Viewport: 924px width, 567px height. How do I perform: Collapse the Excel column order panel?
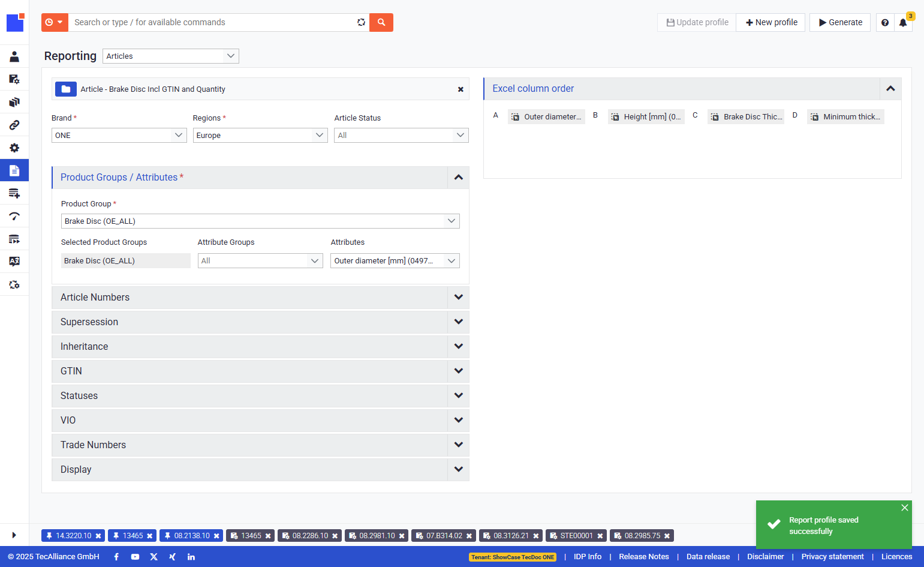click(890, 89)
